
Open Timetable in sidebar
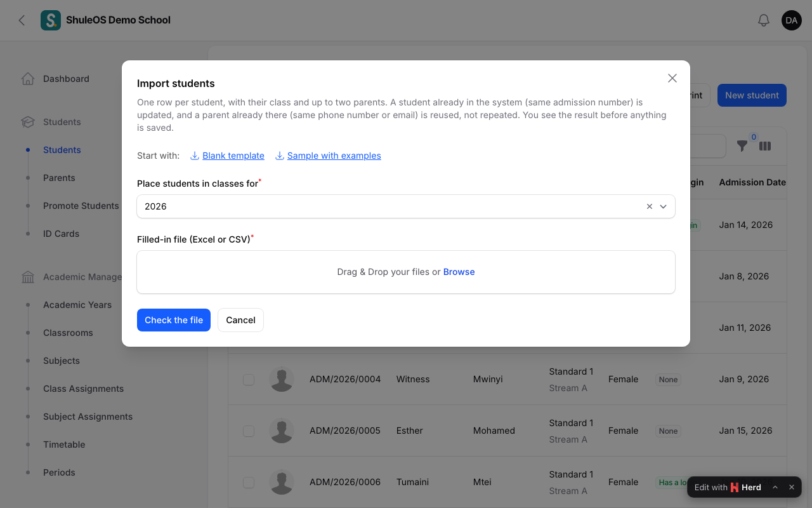(64, 444)
